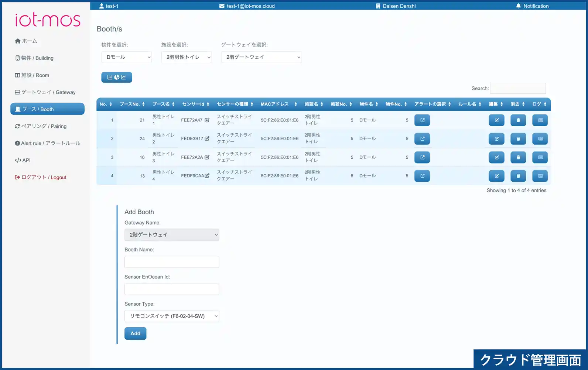
Task: Sort table by MACアドレス column
Action: tap(279, 104)
